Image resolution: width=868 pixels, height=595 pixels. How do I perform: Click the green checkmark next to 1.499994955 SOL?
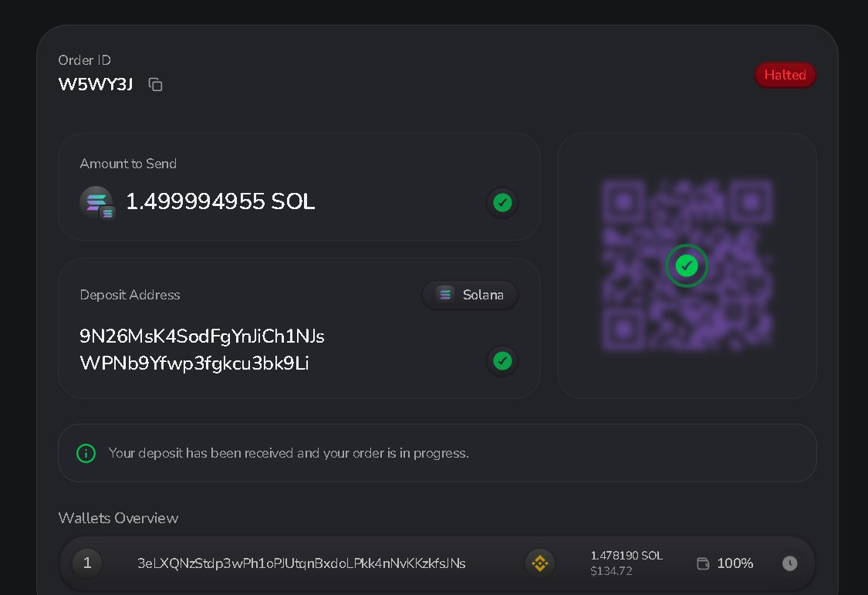[502, 202]
